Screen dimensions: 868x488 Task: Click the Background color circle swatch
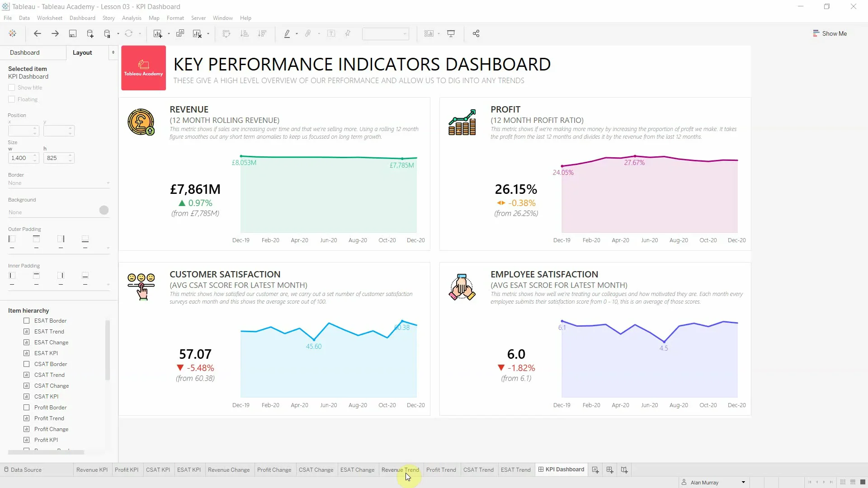104,210
